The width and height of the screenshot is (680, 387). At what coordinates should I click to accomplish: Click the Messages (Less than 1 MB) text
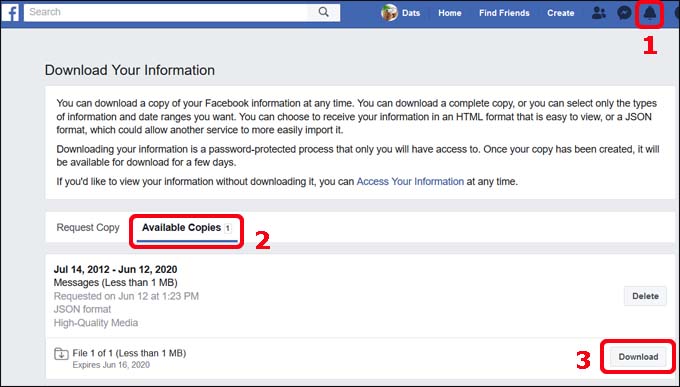[115, 283]
